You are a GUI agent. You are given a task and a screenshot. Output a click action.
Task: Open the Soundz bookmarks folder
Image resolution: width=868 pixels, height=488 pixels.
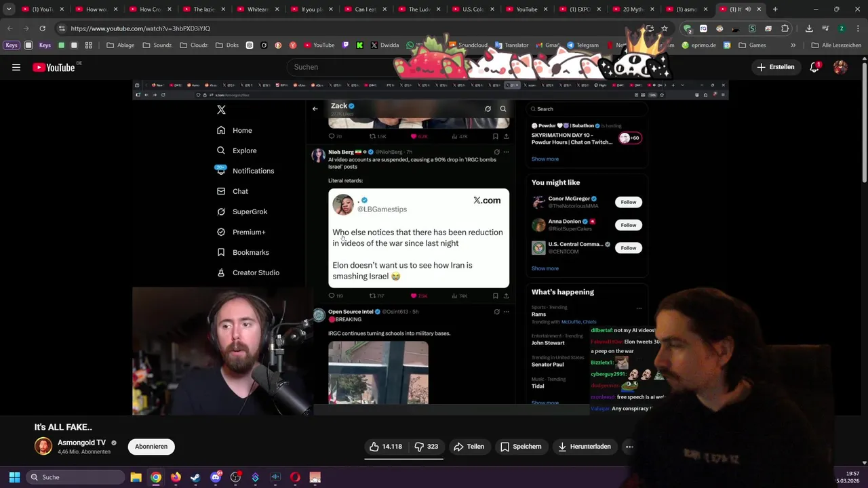(157, 45)
